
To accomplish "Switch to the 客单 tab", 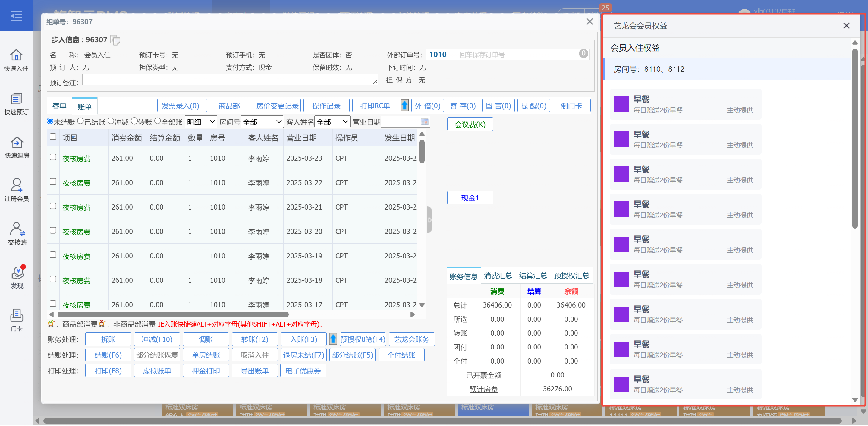I will pos(59,106).
